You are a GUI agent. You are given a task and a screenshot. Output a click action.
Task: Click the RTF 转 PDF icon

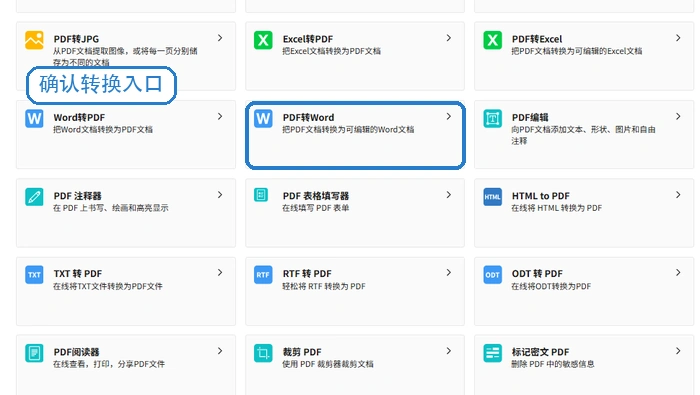pyautogui.click(x=263, y=275)
